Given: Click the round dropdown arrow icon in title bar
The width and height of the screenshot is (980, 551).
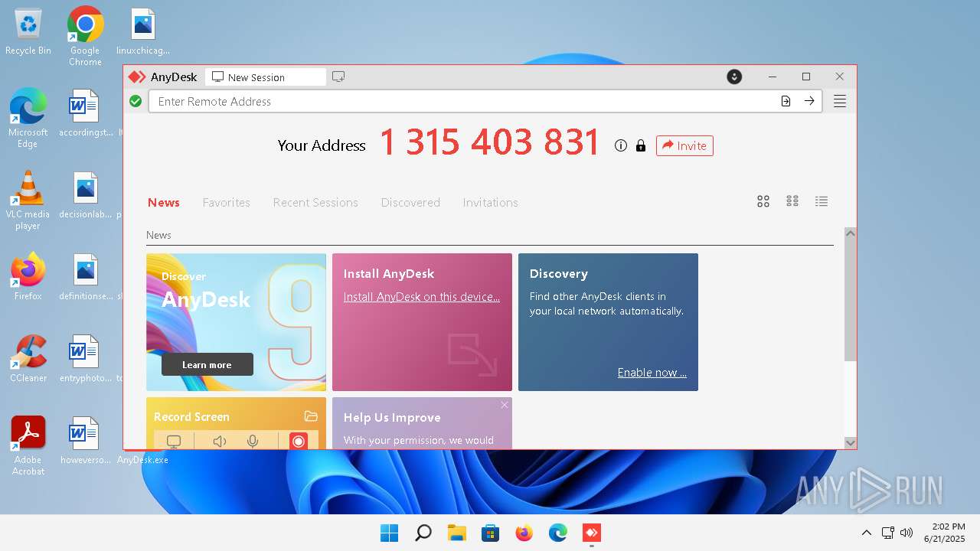Looking at the screenshot, I should click(734, 77).
